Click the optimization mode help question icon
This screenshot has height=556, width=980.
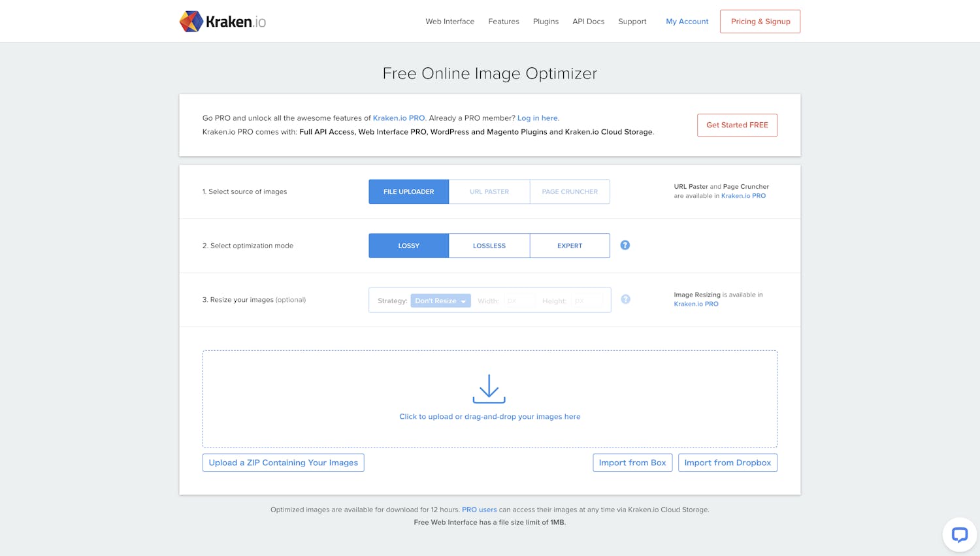pyautogui.click(x=625, y=245)
